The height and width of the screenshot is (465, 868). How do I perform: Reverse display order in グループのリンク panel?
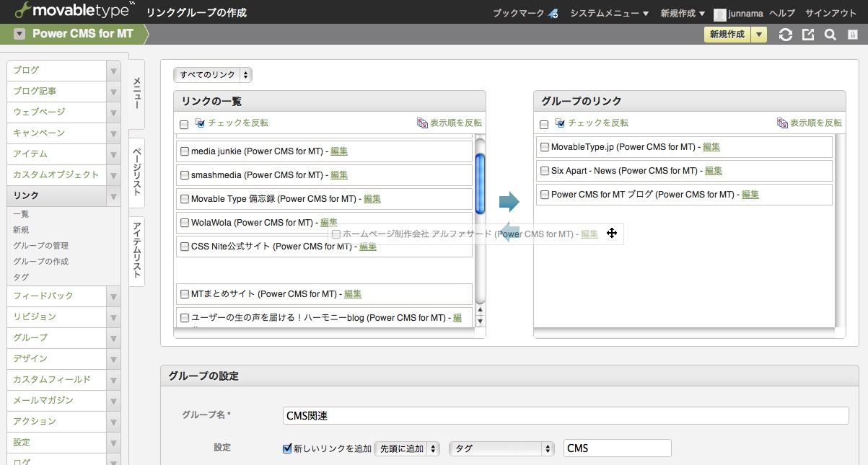[x=810, y=123]
